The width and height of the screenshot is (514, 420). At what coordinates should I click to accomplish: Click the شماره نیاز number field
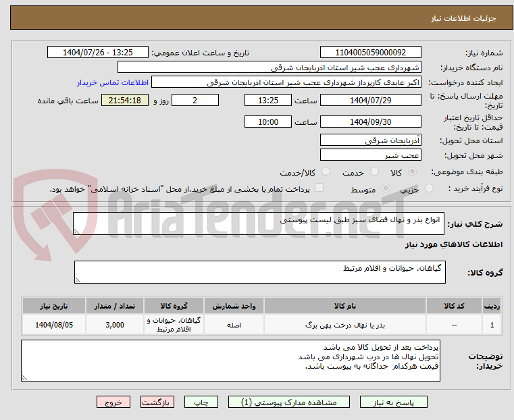coord(370,53)
